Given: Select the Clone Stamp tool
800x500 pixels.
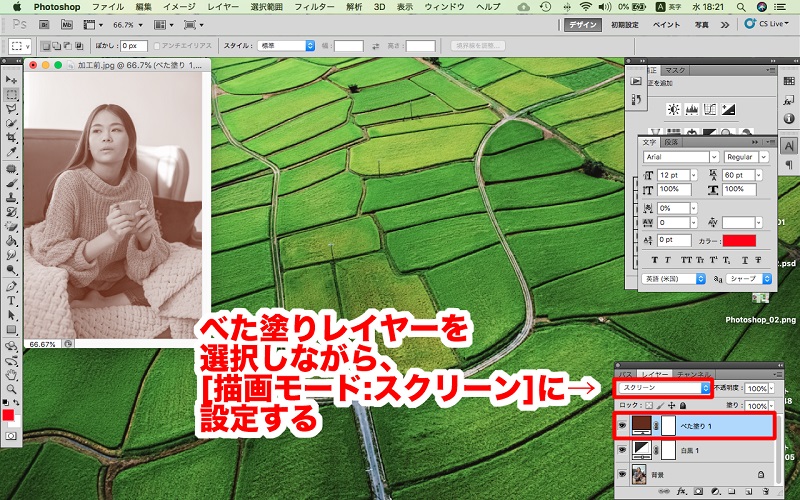Looking at the screenshot, I should 11,198.
